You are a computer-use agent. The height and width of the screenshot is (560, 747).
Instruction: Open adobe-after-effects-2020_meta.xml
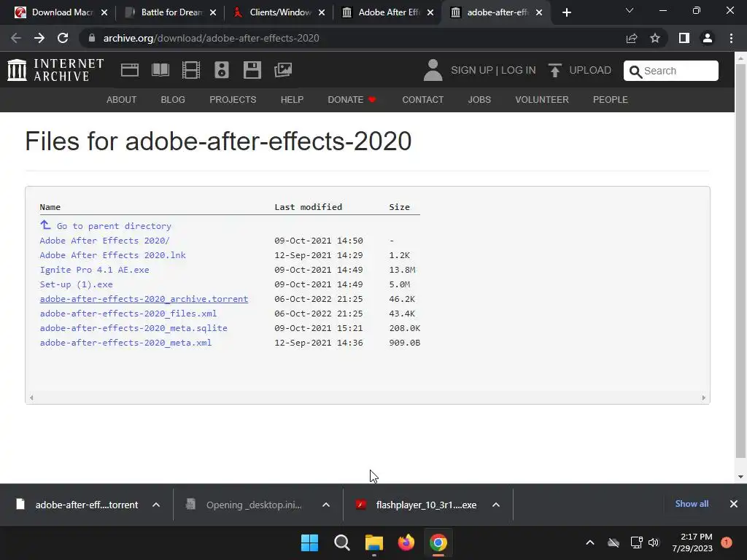125,343
